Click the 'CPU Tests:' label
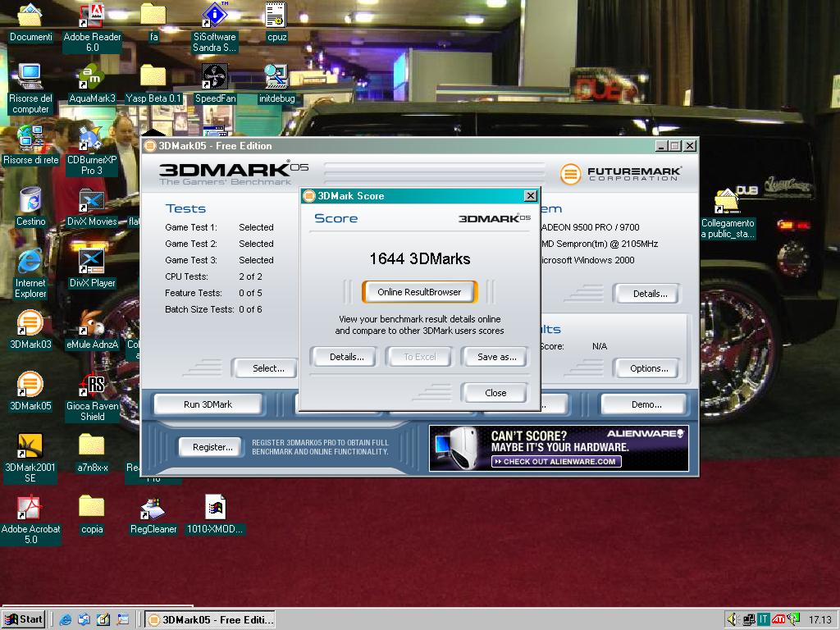The width and height of the screenshot is (840, 630). [186, 276]
